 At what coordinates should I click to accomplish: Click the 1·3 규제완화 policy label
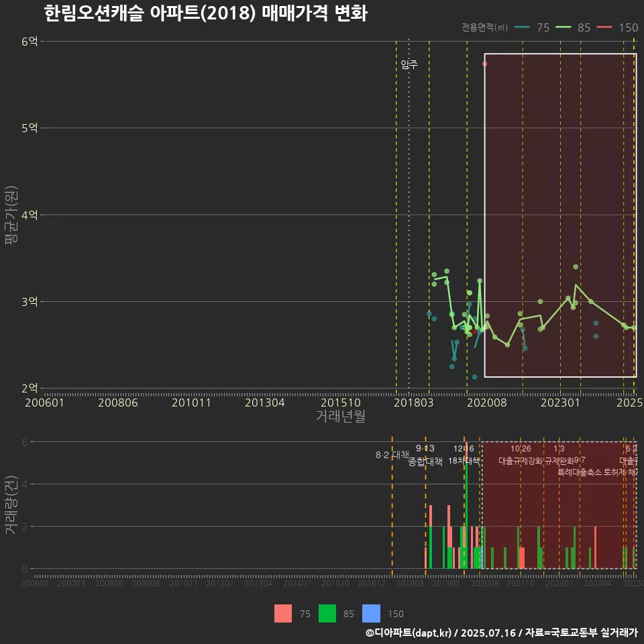point(559,455)
